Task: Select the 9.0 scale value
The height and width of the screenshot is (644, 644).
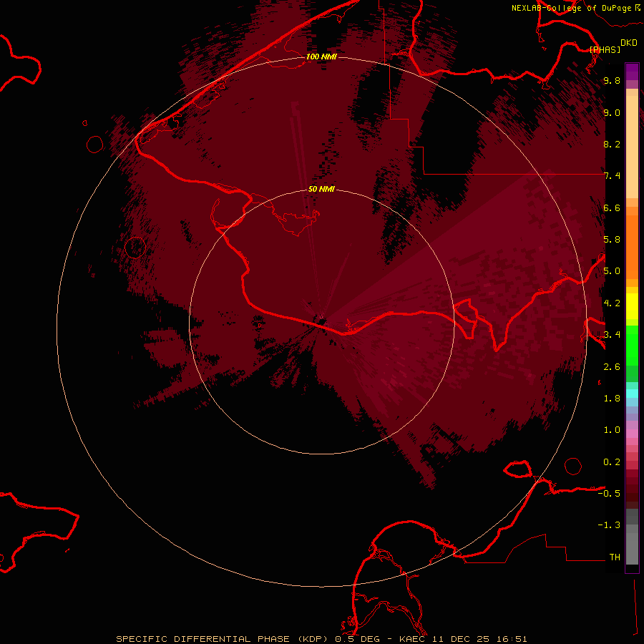Action: point(612,112)
